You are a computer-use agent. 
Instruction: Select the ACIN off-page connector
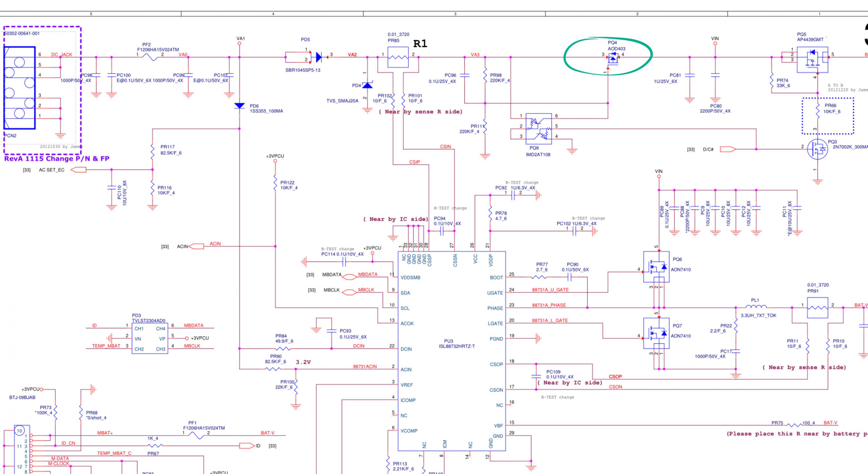[x=196, y=247]
